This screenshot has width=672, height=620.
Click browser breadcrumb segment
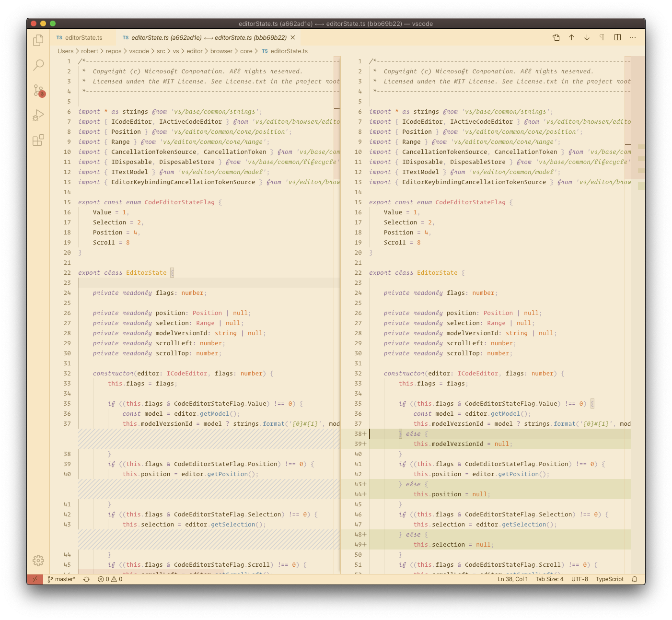pyautogui.click(x=221, y=51)
